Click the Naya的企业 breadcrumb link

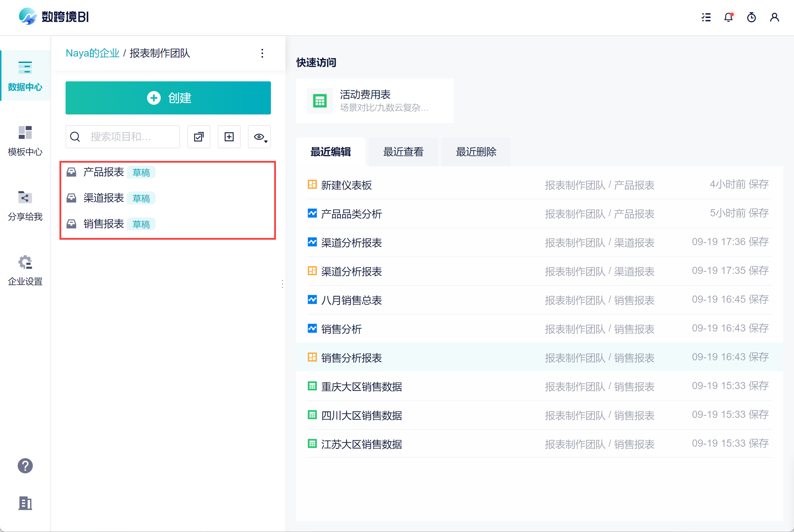pos(92,53)
